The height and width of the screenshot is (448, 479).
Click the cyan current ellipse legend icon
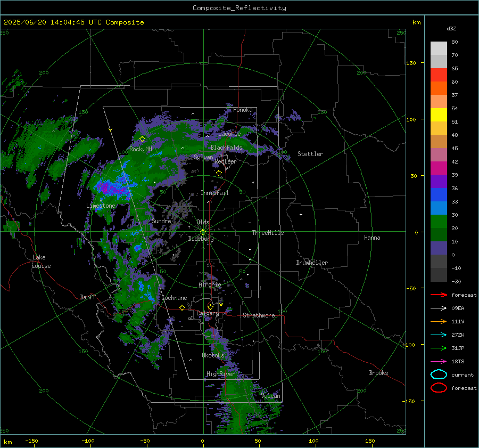439,374
